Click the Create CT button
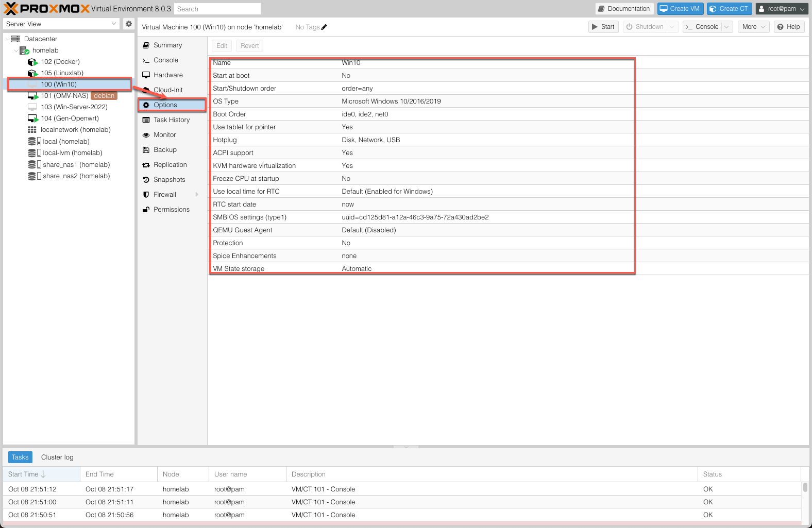The height and width of the screenshot is (528, 812). 729,9
